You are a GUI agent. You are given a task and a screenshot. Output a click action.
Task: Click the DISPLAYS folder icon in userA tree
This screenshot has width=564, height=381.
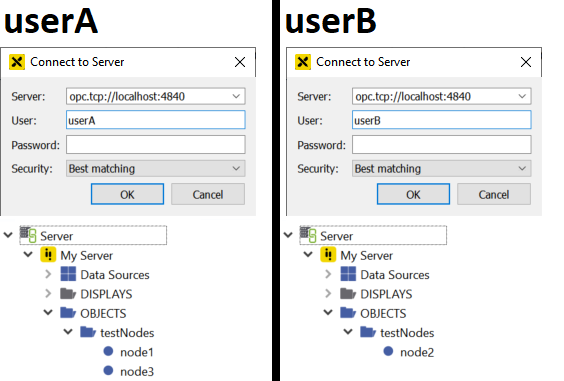pos(68,294)
